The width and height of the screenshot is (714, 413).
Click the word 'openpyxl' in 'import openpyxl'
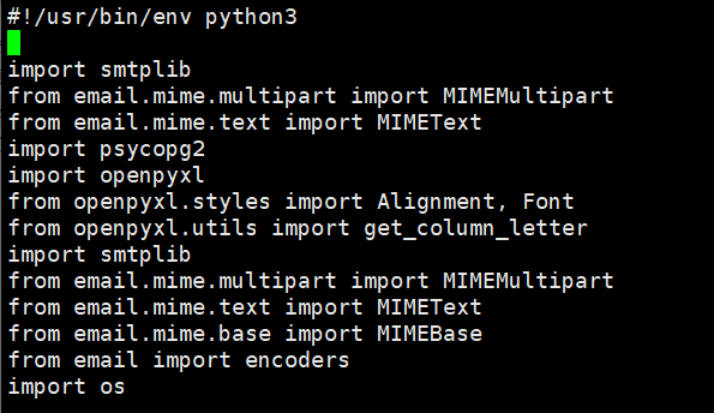click(x=152, y=176)
